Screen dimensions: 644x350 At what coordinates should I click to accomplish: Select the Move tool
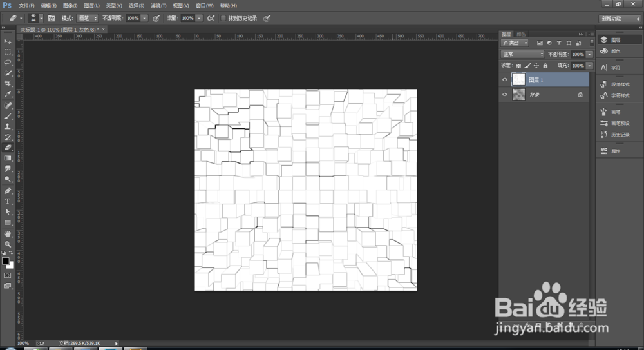click(7, 41)
